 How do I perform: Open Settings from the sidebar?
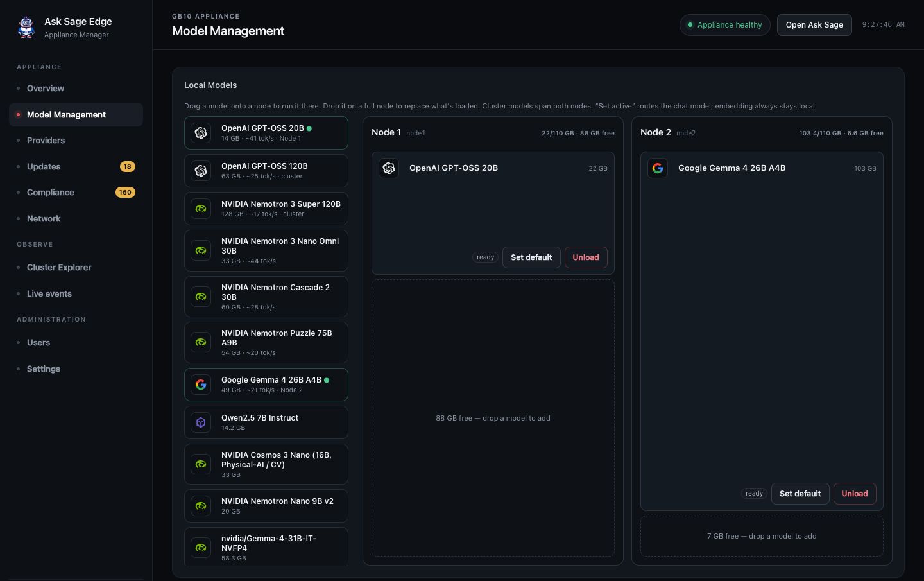pos(76,369)
